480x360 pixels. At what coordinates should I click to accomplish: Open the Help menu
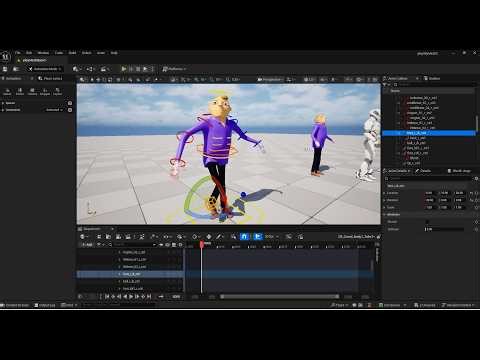pos(114,53)
